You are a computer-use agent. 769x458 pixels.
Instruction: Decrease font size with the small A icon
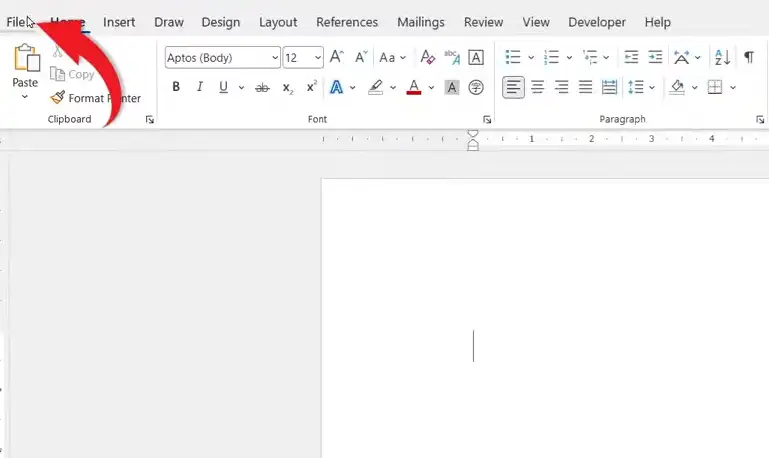(x=361, y=57)
